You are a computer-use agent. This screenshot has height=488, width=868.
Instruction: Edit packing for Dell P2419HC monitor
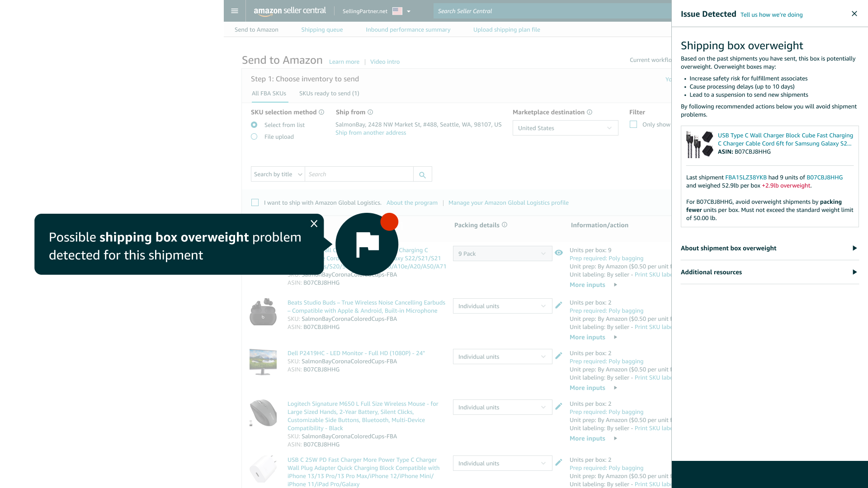(x=559, y=356)
